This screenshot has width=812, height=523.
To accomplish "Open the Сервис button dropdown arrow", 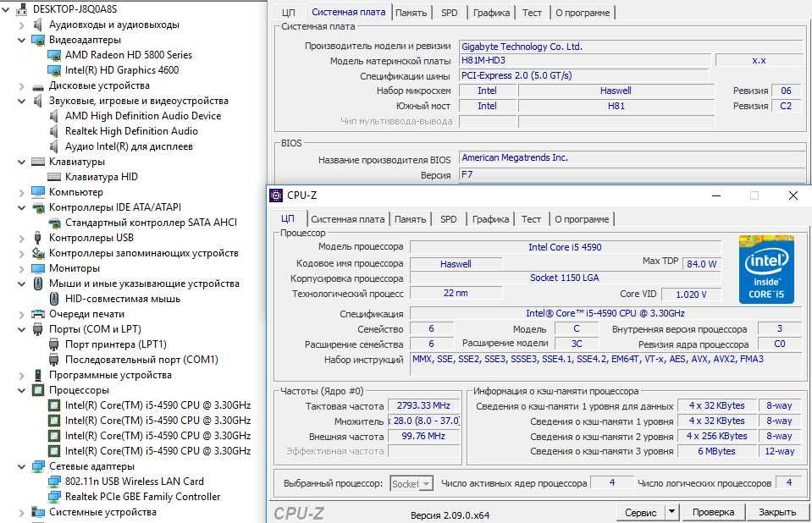I will point(671,512).
